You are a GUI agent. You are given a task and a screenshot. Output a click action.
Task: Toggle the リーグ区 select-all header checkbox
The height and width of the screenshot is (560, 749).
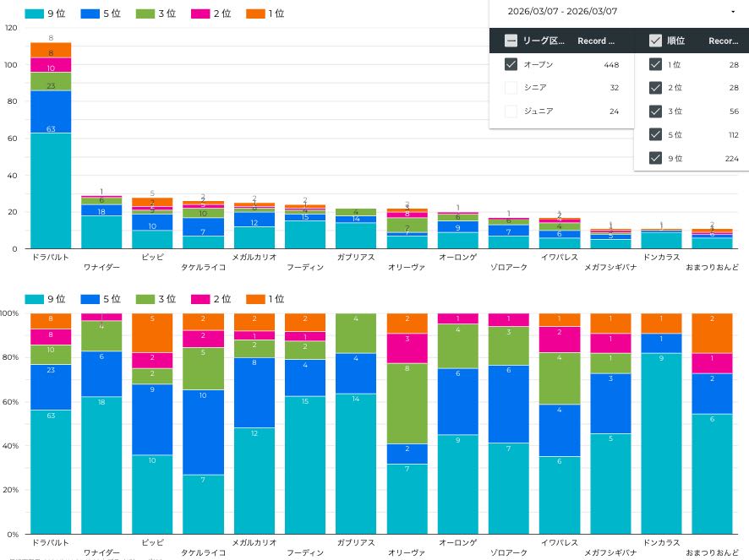tap(511, 41)
